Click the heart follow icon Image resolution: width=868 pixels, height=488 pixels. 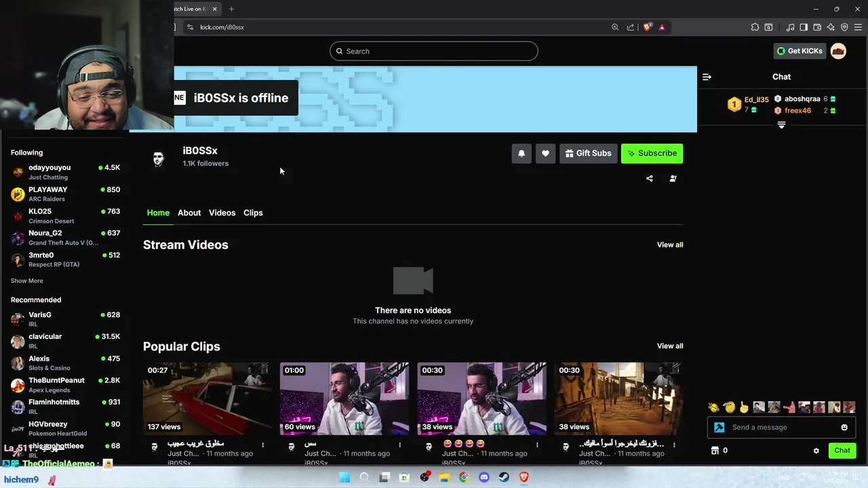coord(545,153)
